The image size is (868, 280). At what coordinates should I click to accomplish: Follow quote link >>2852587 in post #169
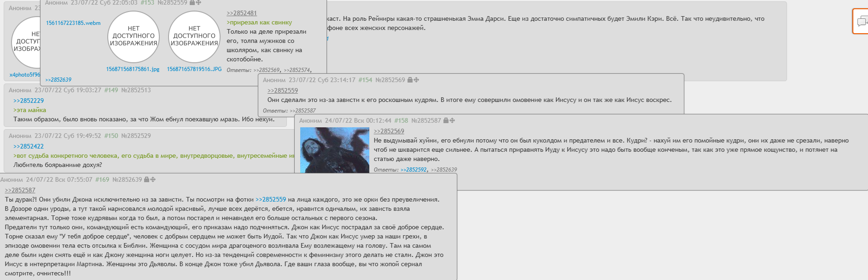click(x=20, y=190)
